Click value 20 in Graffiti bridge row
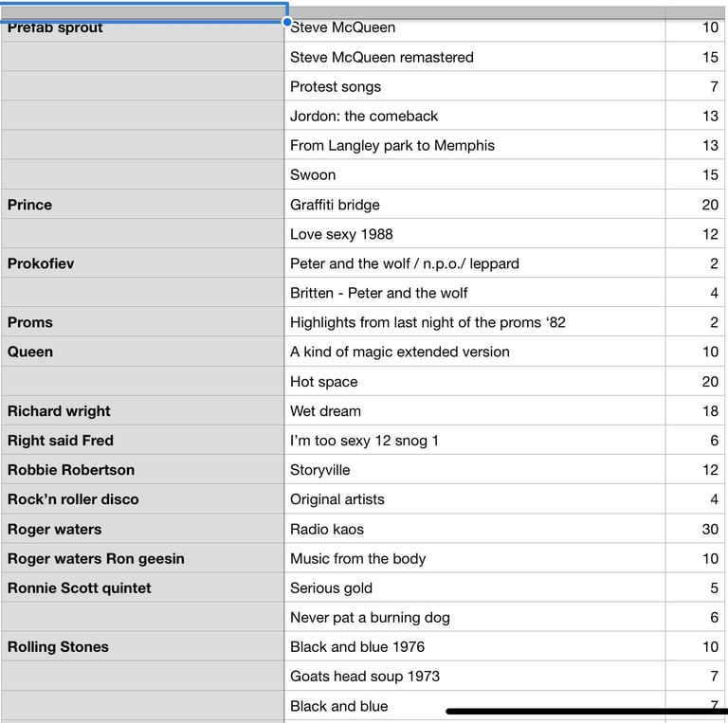 [695, 204]
